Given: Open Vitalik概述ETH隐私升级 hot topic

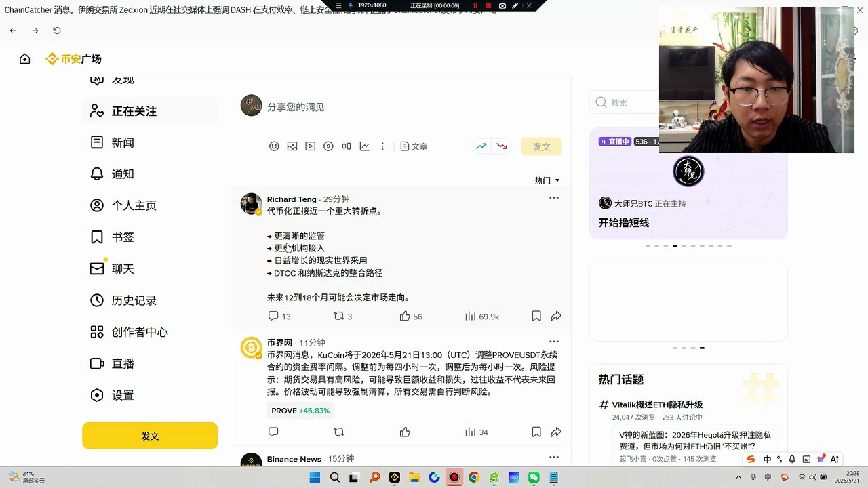Looking at the screenshot, I should tap(657, 405).
